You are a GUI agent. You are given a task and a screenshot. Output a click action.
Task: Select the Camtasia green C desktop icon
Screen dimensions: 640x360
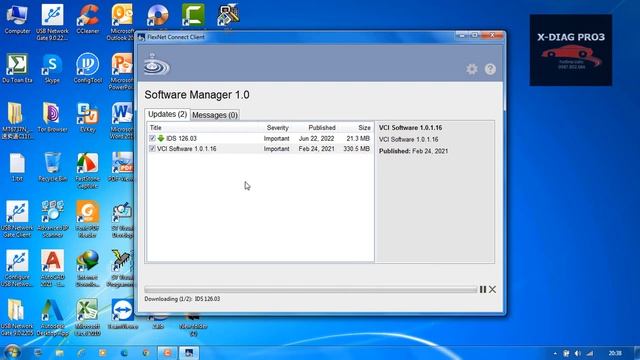click(x=193, y=16)
